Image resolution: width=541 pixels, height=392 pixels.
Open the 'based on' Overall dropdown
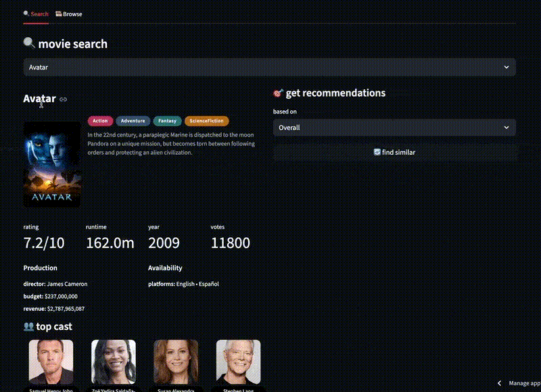click(394, 128)
